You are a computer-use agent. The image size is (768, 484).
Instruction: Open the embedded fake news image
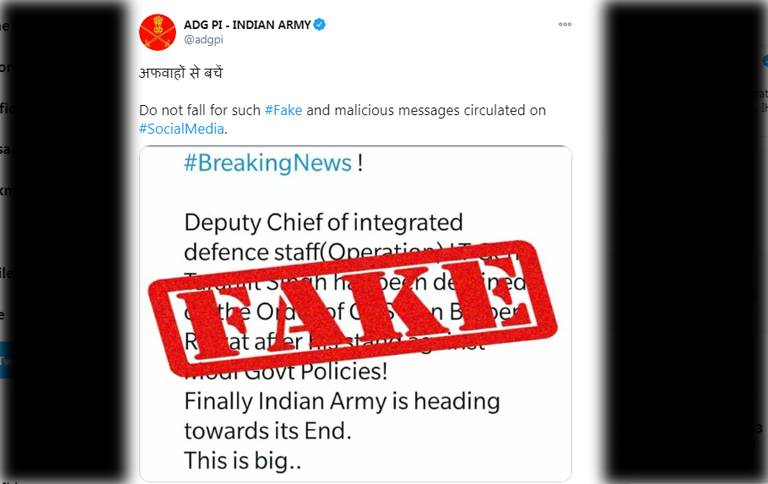[356, 314]
